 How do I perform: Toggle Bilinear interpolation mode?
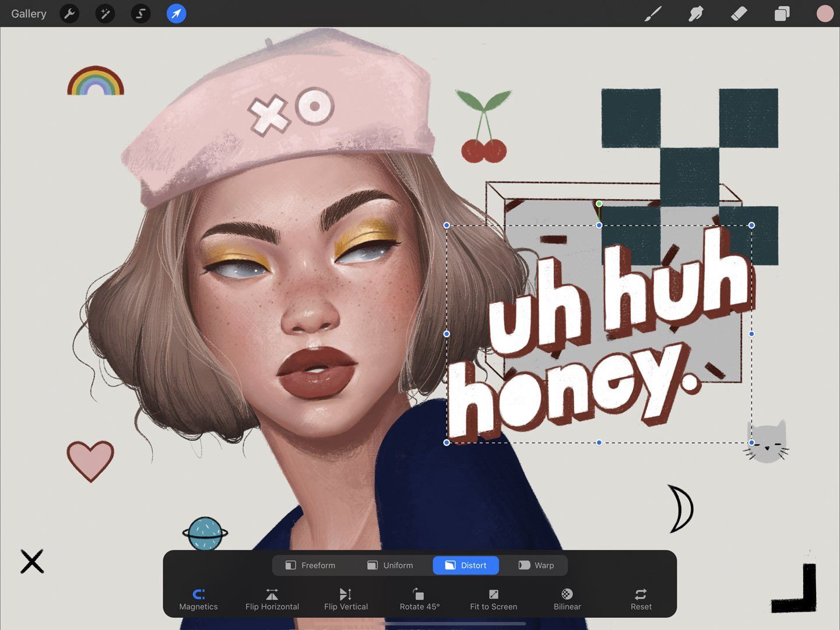(x=566, y=599)
